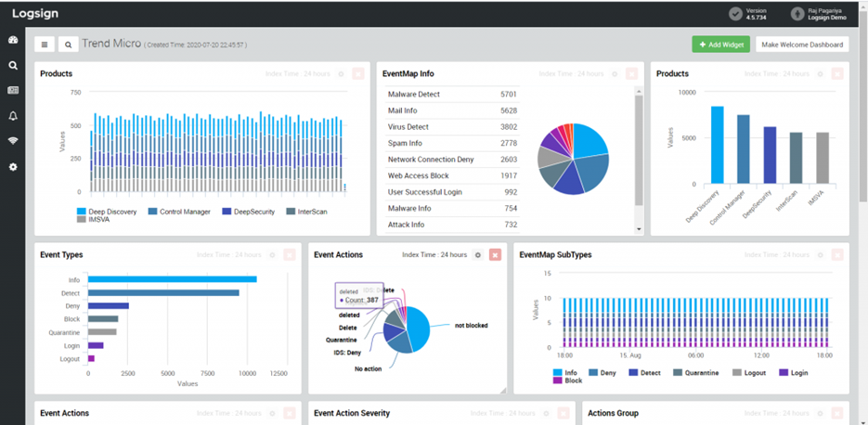Open the gear settings of the EventMap Info widget
This screenshot has height=425, width=868.
coord(615,74)
